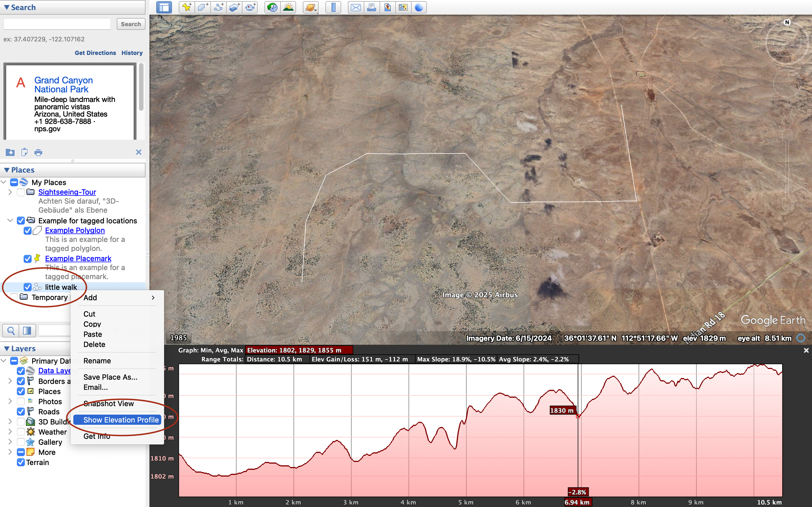This screenshot has height=507, width=812.
Task: Open historical imagery clock icon
Action: tap(272, 7)
